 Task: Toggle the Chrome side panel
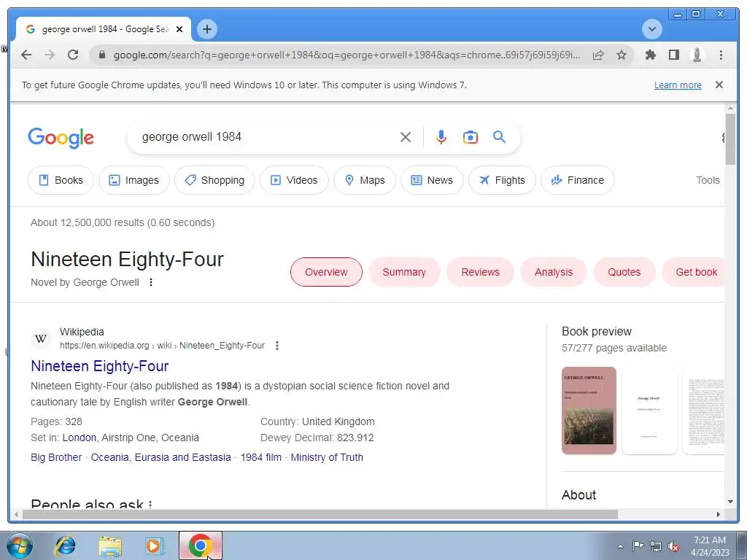click(x=673, y=55)
